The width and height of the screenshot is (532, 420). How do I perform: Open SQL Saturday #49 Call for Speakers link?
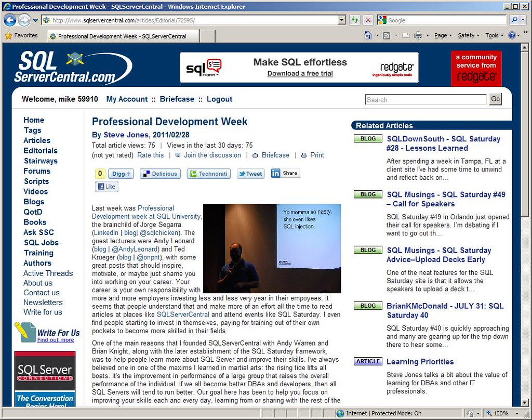point(446,199)
